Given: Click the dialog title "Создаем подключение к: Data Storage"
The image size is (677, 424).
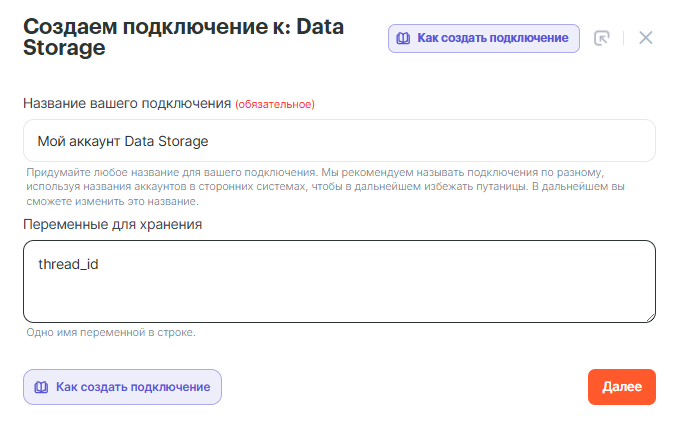Looking at the screenshot, I should pos(183,38).
